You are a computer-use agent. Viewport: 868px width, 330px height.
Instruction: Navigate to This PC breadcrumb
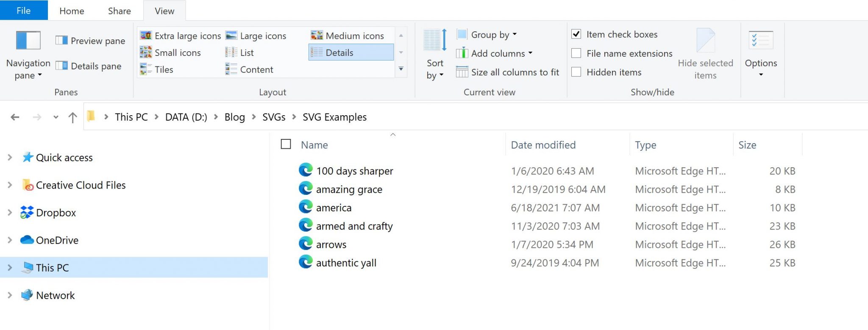click(x=131, y=117)
